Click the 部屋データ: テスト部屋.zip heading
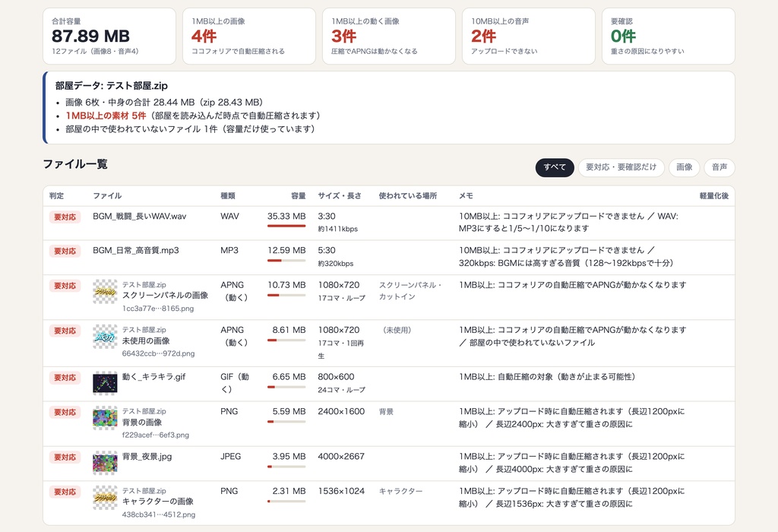Screen dimensions: 778x532 pyautogui.click(x=111, y=85)
